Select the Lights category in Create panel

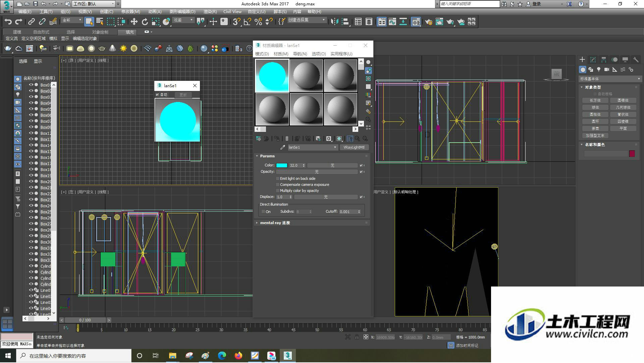[599, 69]
